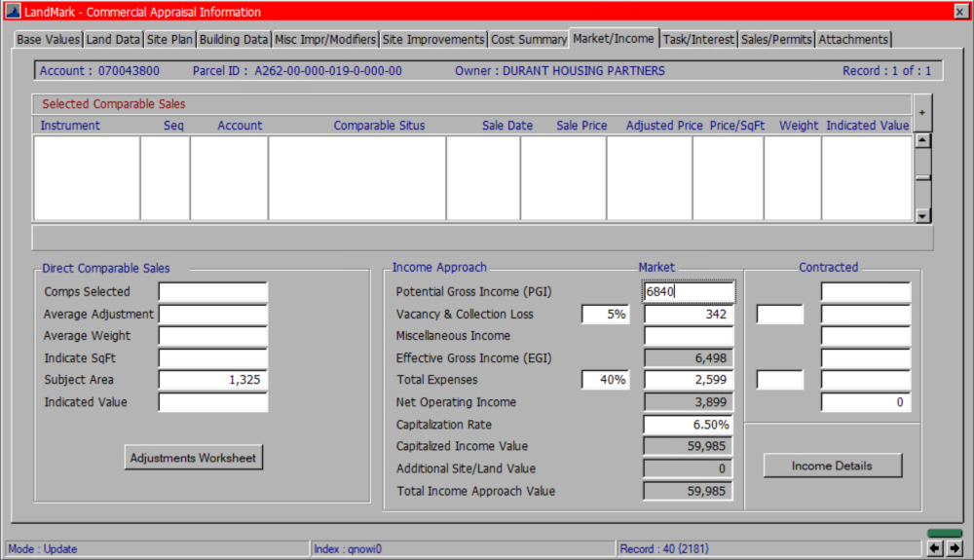Click the Owner DURANT HOUSING PARTNERS text

tap(560, 71)
